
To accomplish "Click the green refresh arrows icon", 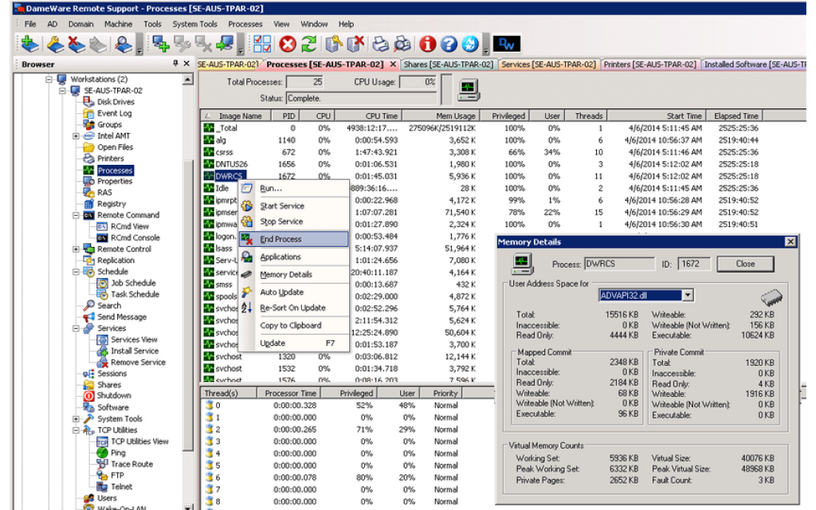I will coord(309,44).
